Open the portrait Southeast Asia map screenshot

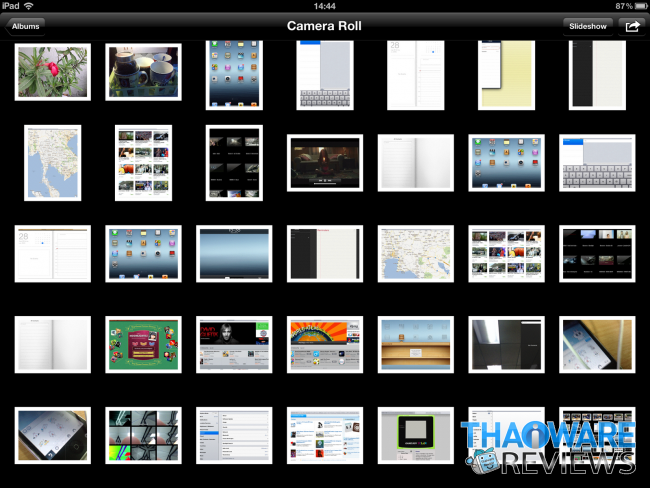pyautogui.click(x=53, y=163)
